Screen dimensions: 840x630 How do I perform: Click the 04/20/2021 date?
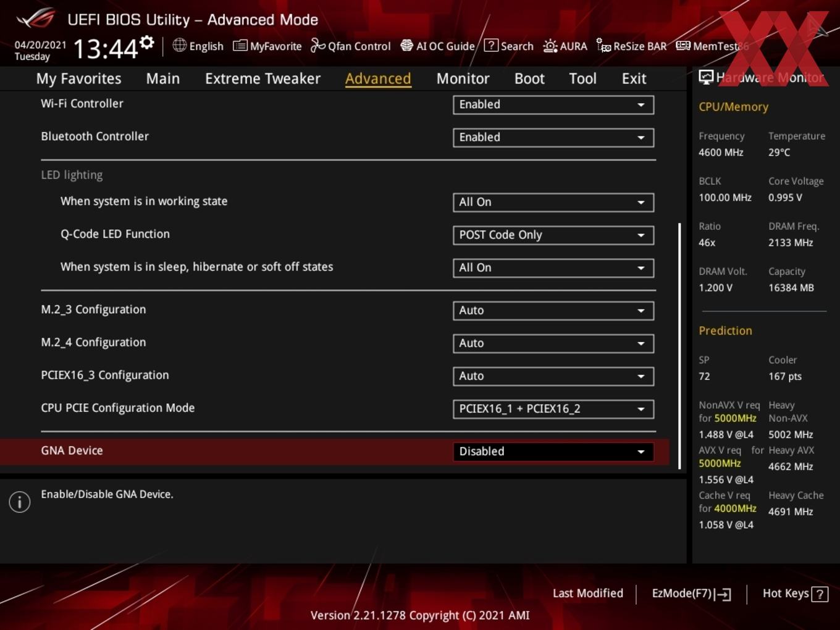coord(40,44)
